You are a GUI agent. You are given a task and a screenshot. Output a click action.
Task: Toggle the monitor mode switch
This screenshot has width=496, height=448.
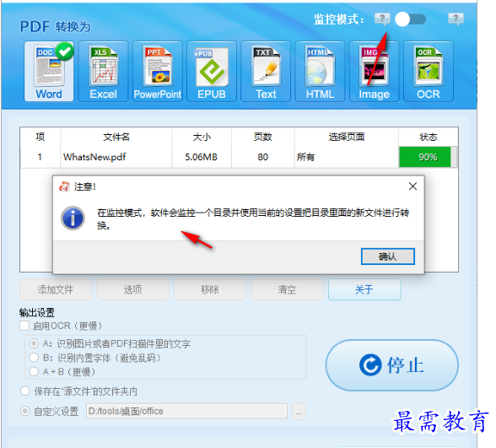coord(410,19)
